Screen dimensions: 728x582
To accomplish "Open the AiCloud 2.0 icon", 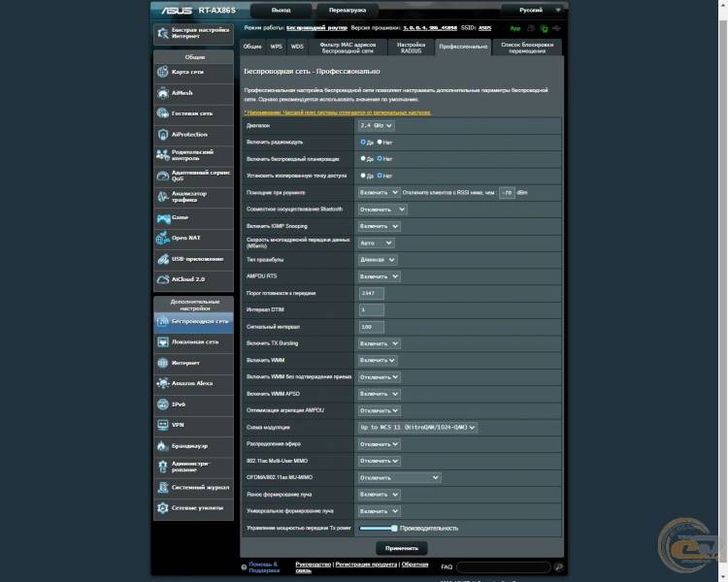I will (x=162, y=279).
